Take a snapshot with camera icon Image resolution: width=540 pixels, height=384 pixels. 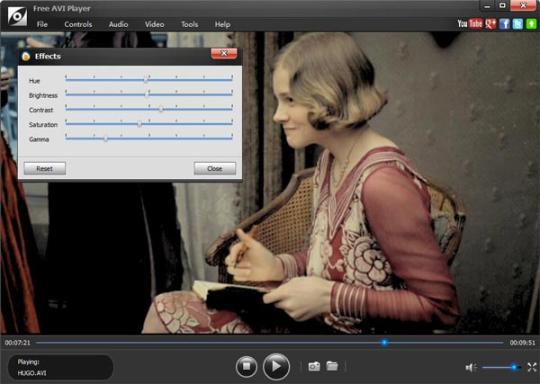(x=314, y=366)
